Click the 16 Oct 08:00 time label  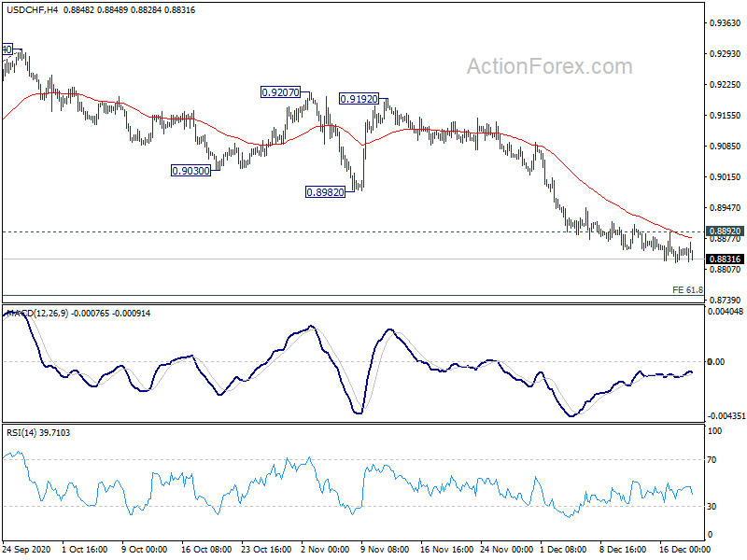pyautogui.click(x=206, y=549)
